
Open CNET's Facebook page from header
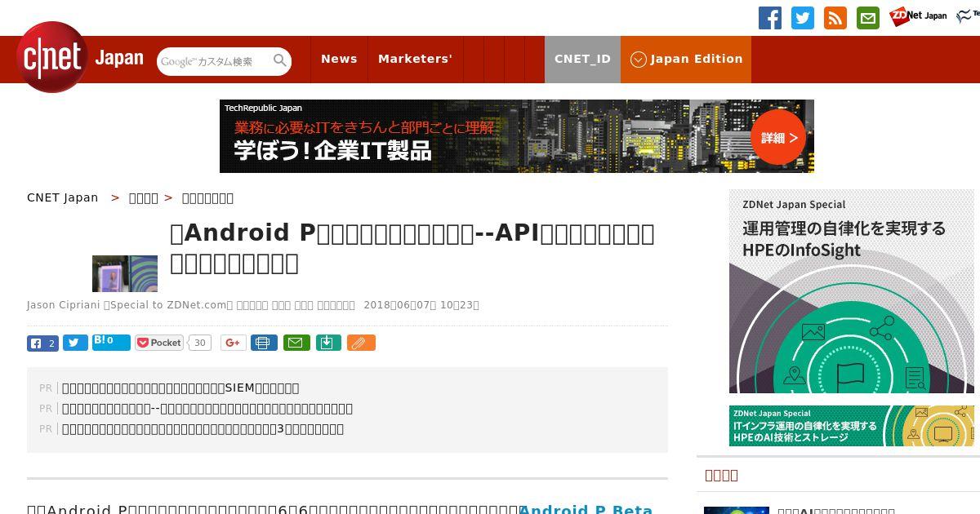point(770,18)
